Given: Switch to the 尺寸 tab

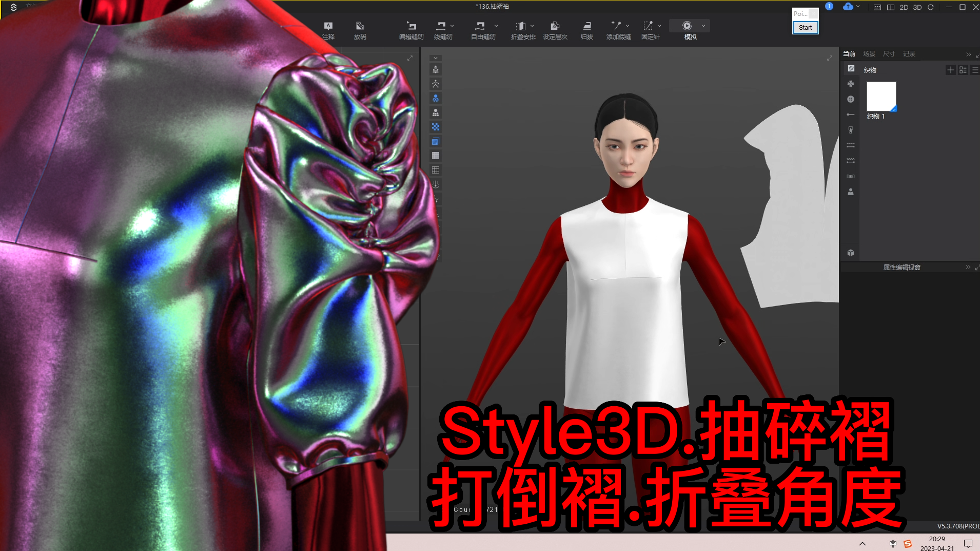Looking at the screenshot, I should coord(889,54).
